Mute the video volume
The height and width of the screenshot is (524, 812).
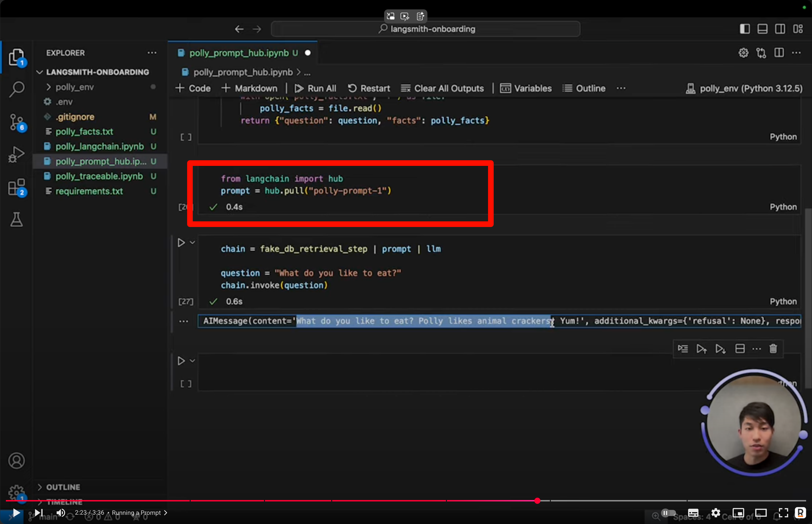(61, 512)
